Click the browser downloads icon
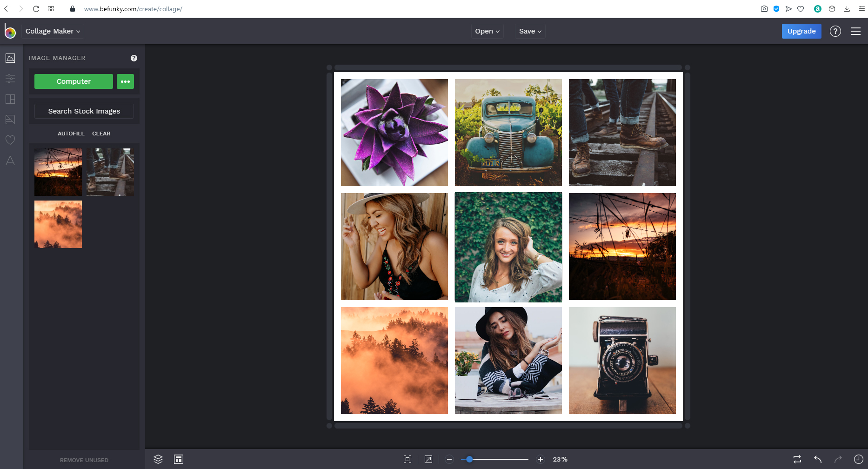The height and width of the screenshot is (469, 868). [847, 9]
